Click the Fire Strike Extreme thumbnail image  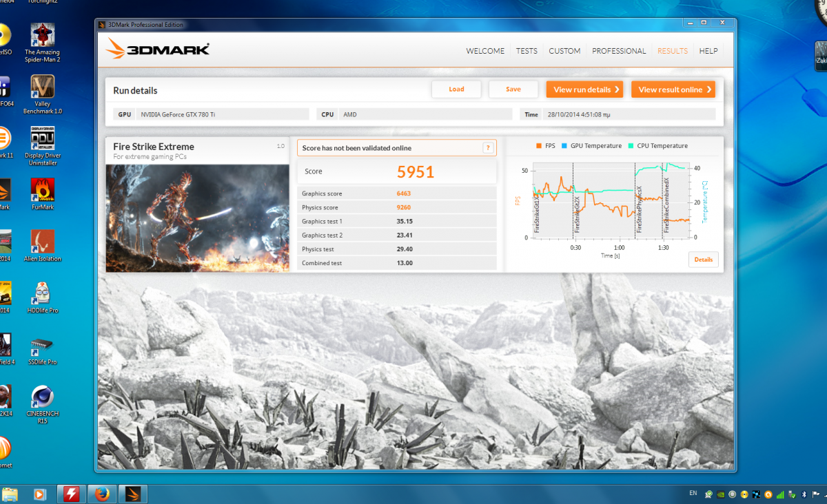coord(197,218)
